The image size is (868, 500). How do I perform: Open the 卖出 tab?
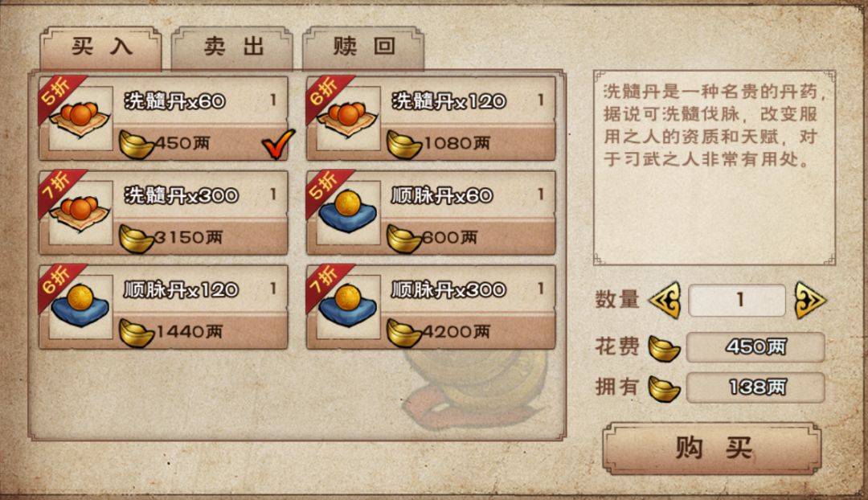click(232, 48)
